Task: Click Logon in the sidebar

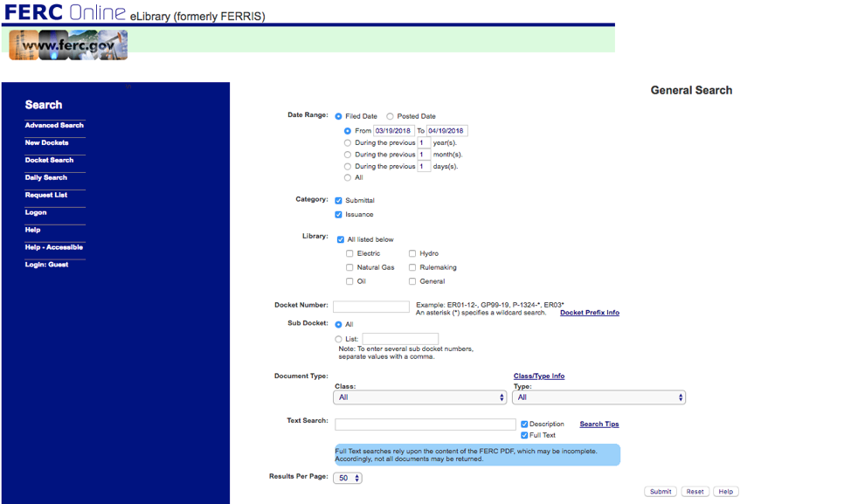Action: (x=36, y=212)
